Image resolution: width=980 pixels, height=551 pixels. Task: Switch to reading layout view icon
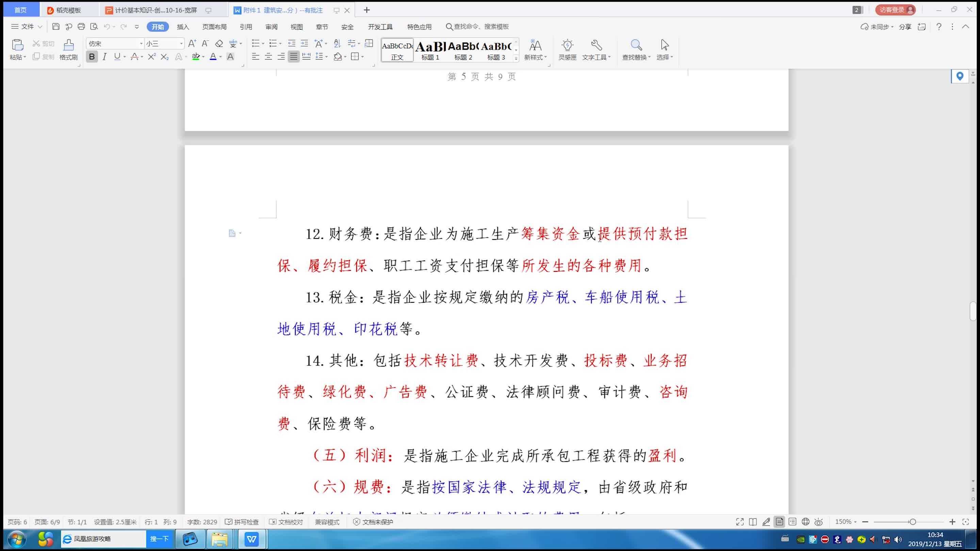click(753, 522)
